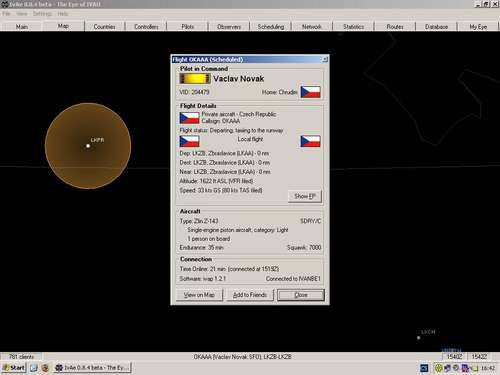Screen dimensions: 500x375
Task: Click the Flight status line
Action: [x=231, y=130]
